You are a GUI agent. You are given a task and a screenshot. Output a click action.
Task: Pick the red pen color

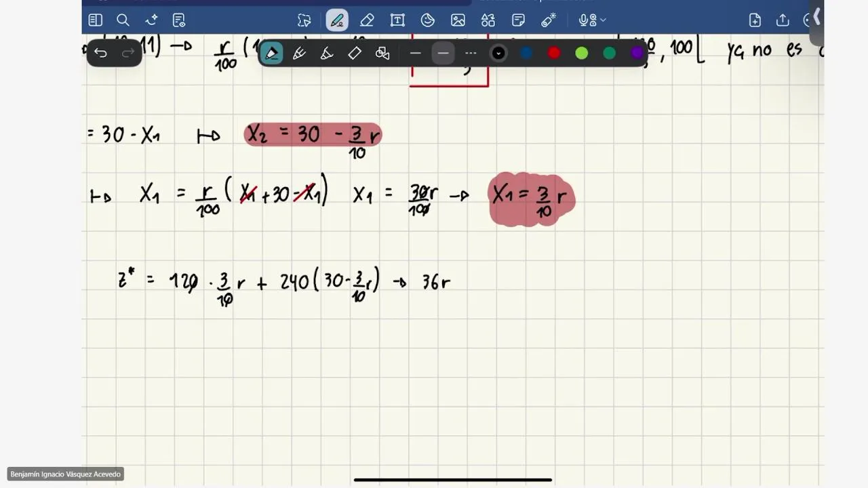[554, 53]
